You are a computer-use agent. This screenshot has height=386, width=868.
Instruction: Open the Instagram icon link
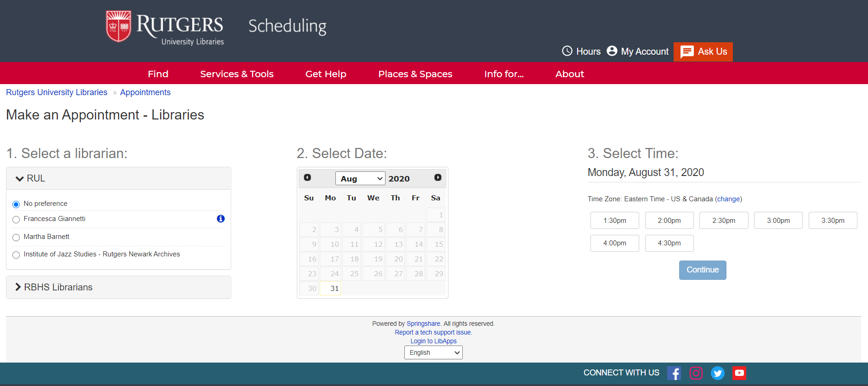tap(696, 373)
